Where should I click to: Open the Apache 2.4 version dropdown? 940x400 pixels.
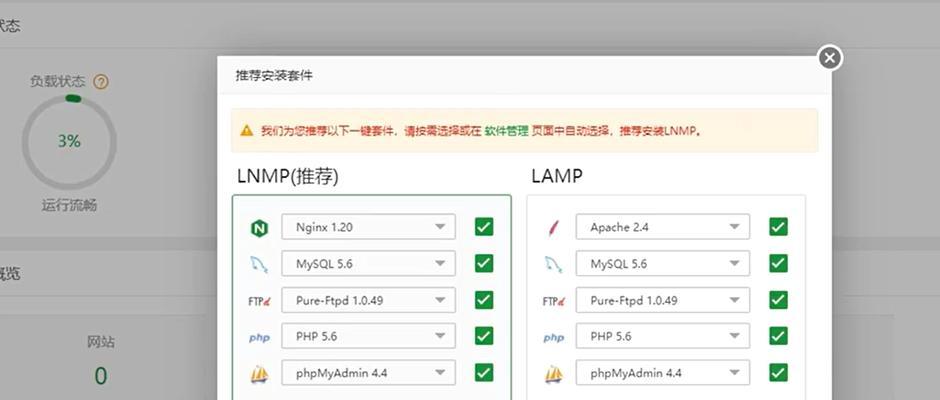pyautogui.click(x=662, y=227)
